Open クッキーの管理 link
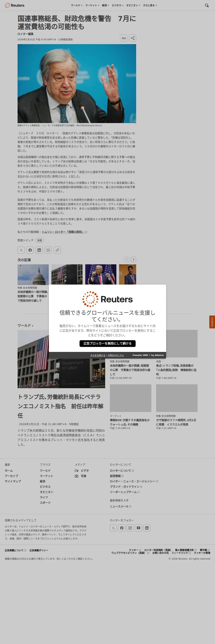This screenshot has height=644, width=215. (x=202, y=553)
